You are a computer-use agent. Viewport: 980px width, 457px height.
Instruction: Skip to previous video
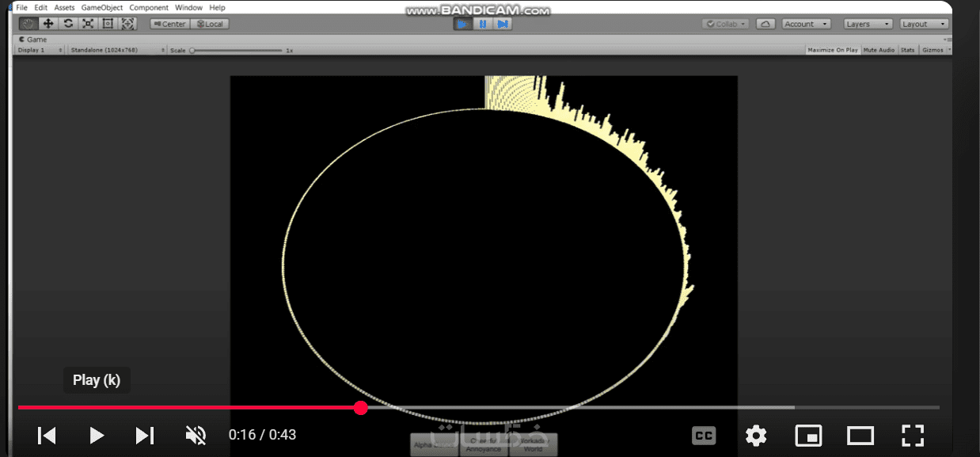(47, 435)
